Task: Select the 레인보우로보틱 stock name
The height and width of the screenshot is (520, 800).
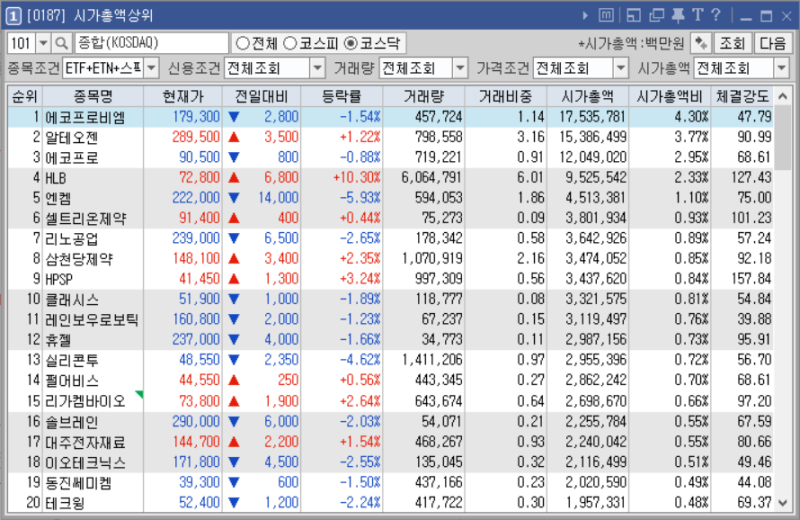Action: [92, 320]
